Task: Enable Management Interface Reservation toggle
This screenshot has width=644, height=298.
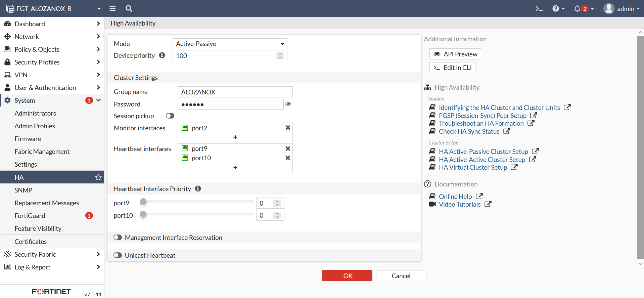Action: [118, 238]
